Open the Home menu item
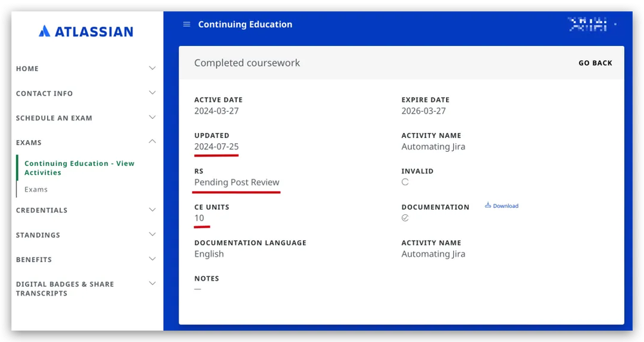The height and width of the screenshot is (342, 644). 27,68
